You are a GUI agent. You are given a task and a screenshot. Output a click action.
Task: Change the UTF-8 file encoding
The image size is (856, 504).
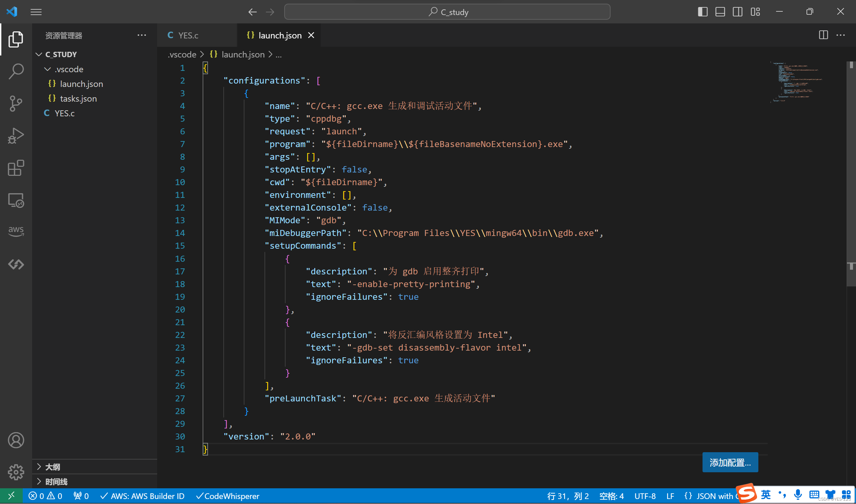[645, 496]
